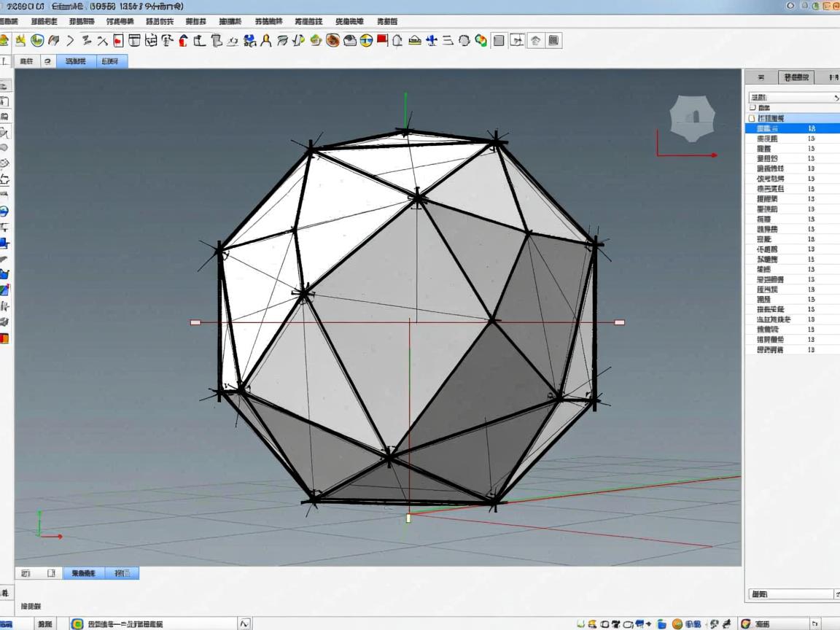The image size is (840, 630).
Task: Click the wave symbol button in the bottom bar
Action: [245, 623]
